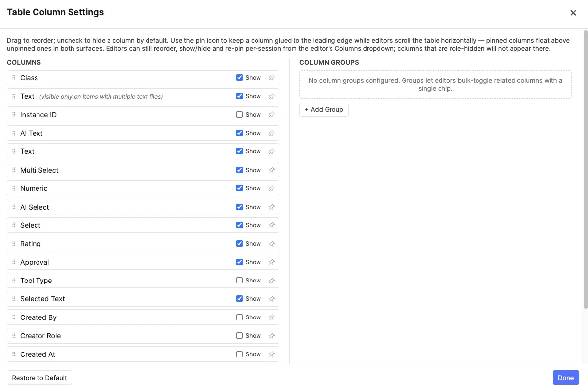Click the dialog's vertical scrollbar
This screenshot has width=588, height=388.
pyautogui.click(x=585, y=170)
